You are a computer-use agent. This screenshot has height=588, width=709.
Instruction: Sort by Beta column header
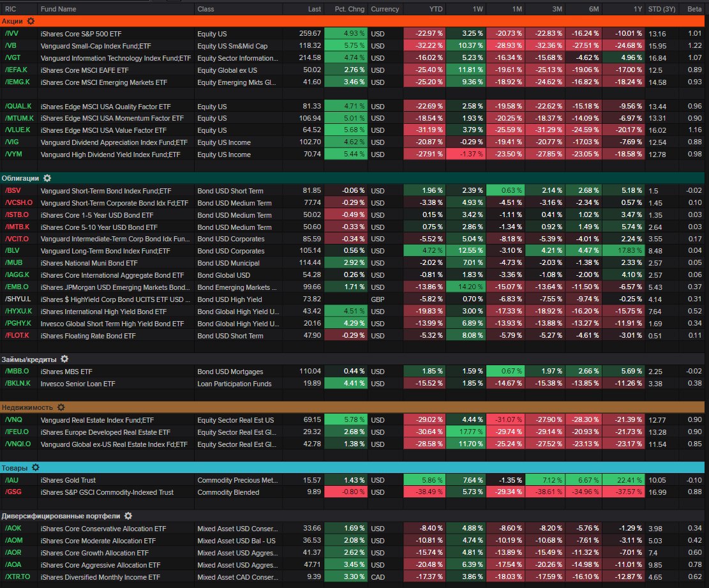[x=694, y=9]
